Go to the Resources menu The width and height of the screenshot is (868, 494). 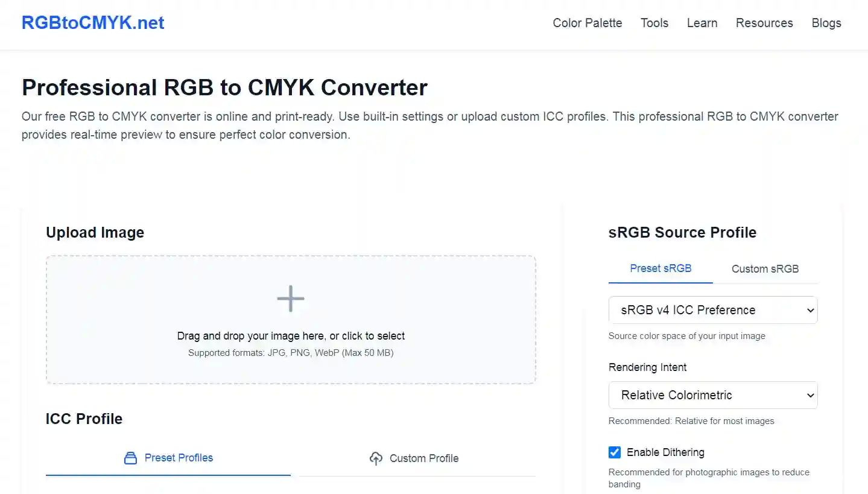point(764,23)
